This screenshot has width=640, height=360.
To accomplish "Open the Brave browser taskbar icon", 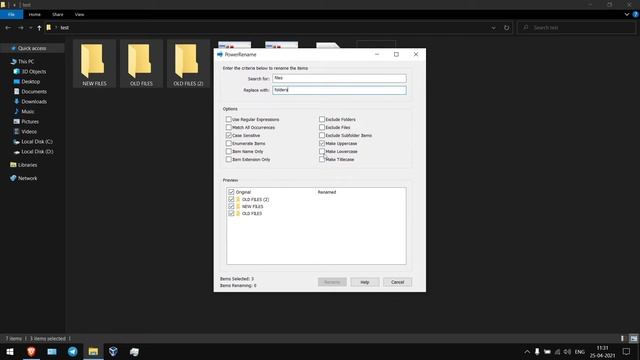I will 31,351.
